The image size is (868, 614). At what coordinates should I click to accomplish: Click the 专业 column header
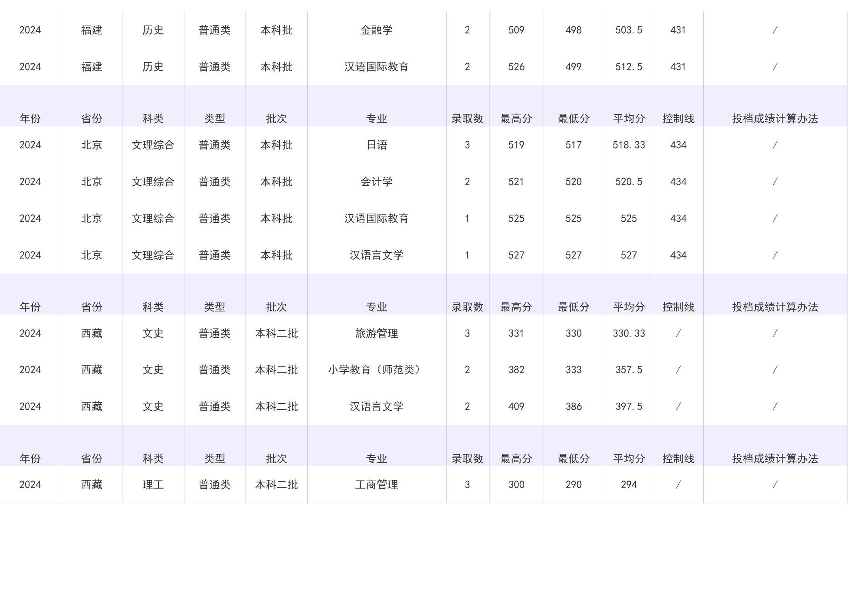pyautogui.click(x=377, y=118)
